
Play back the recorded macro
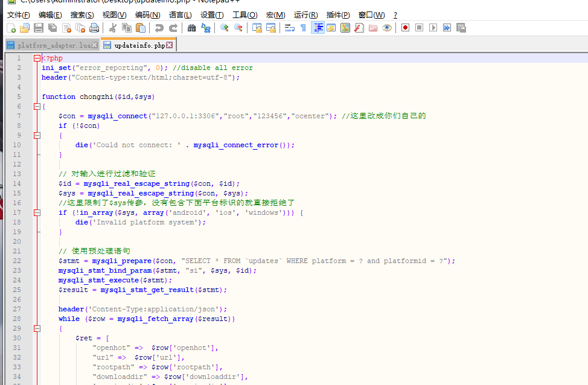click(433, 28)
